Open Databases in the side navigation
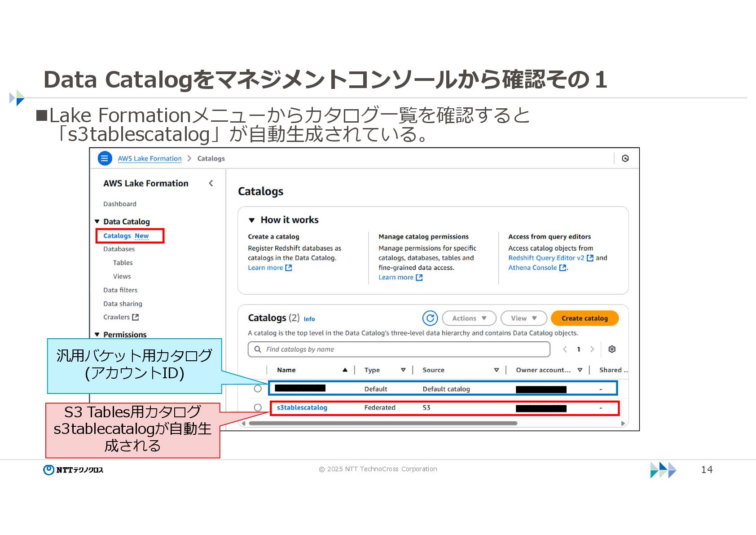The width and height of the screenshot is (756, 535). 119,249
